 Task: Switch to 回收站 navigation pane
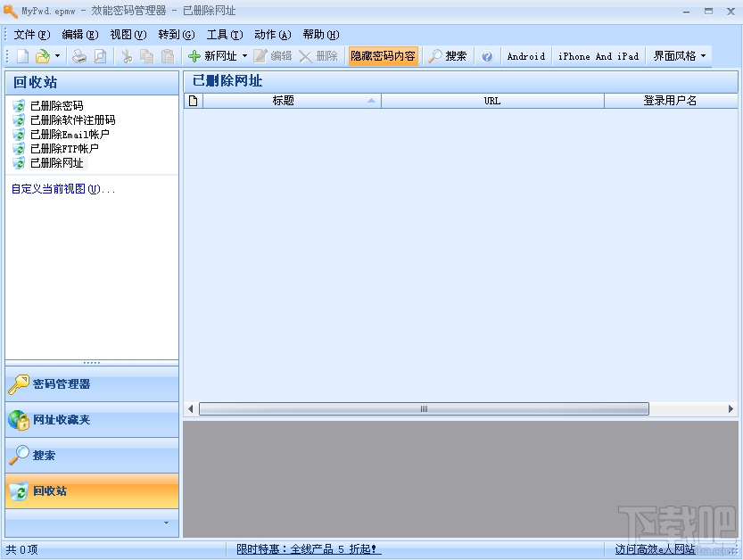click(92, 490)
